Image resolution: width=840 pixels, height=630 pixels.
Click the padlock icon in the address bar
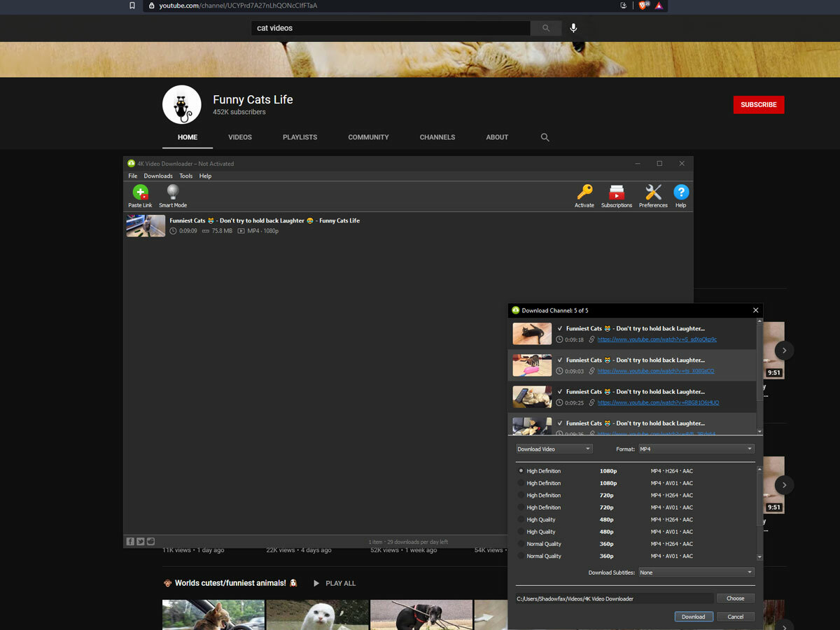(x=152, y=6)
